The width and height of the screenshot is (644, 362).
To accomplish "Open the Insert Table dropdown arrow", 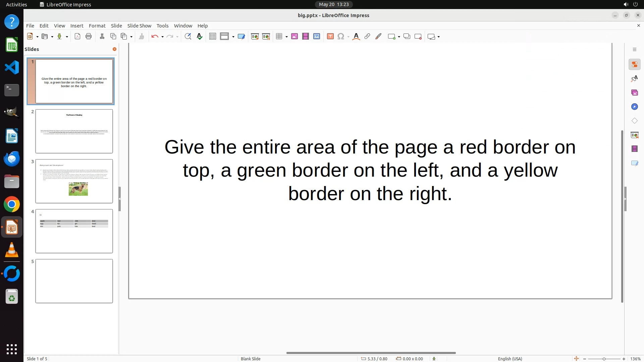I will click(286, 37).
